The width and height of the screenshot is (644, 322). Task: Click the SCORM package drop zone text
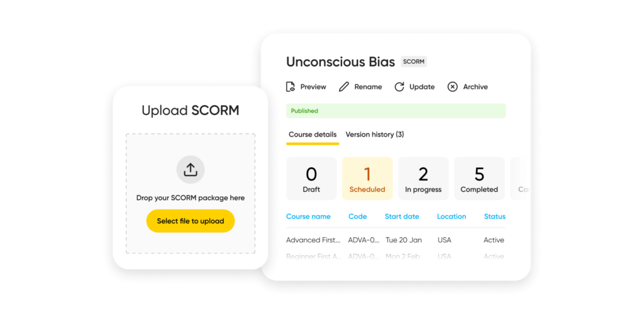191,197
